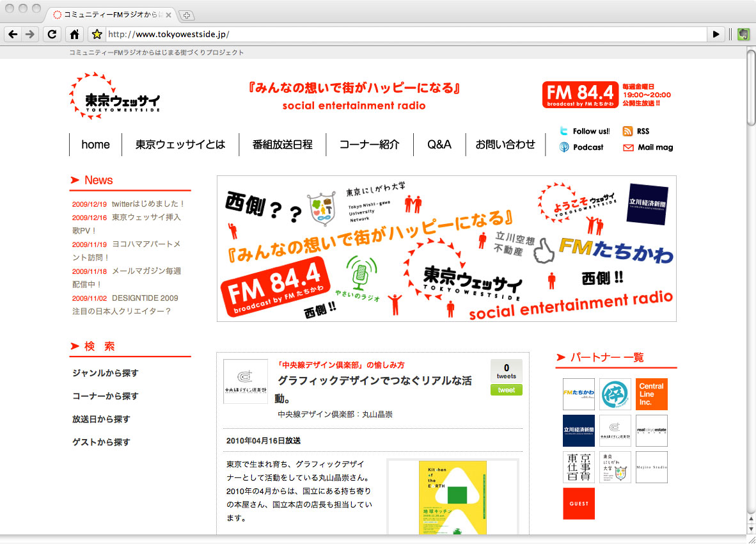756x544 pixels.
Task: Open the ヨコハマアパートメント訪問 news item
Action: pos(127,251)
